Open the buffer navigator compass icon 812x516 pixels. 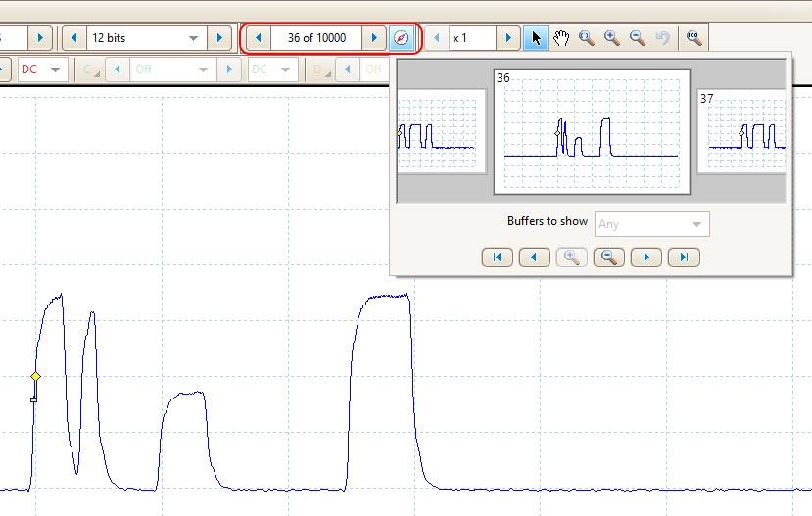[x=400, y=38]
